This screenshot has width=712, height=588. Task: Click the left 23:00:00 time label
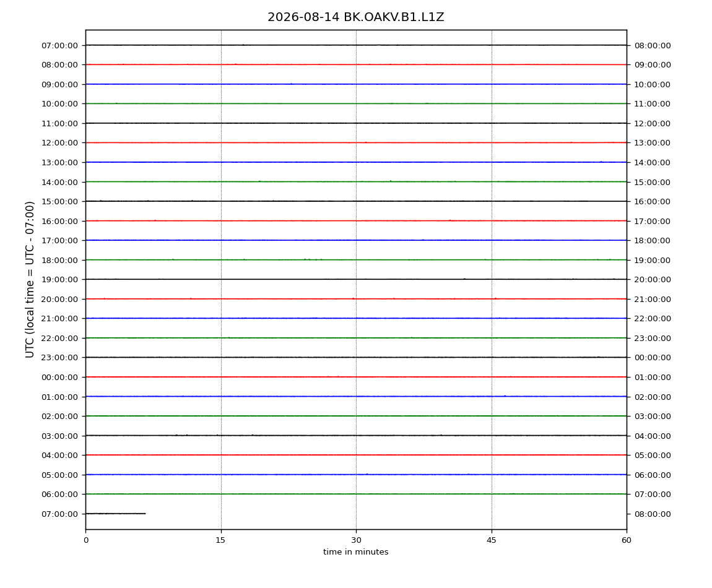(x=59, y=358)
